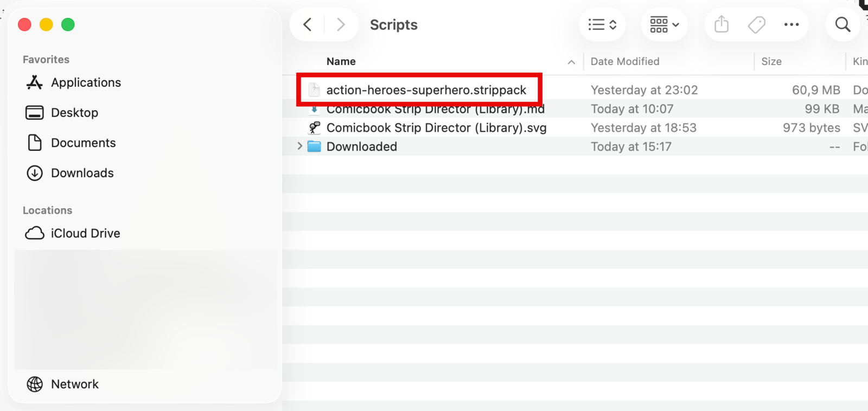
Task: Open the list view switcher
Action: coord(602,24)
